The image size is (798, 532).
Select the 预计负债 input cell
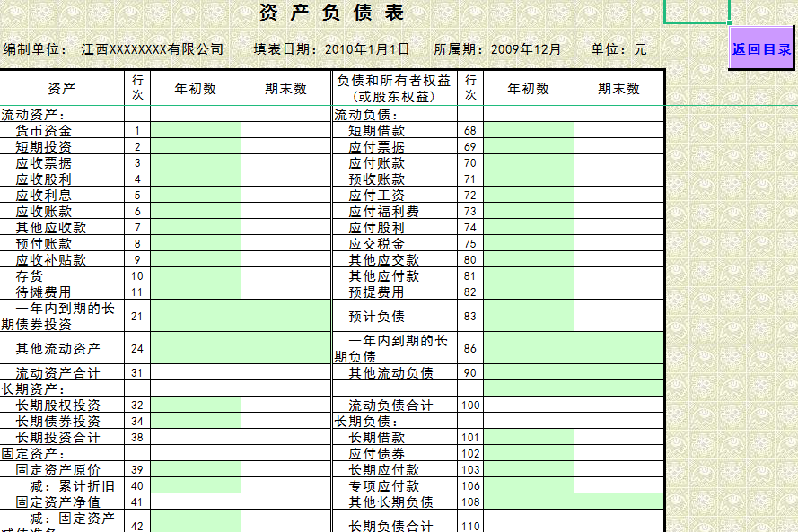530,315
